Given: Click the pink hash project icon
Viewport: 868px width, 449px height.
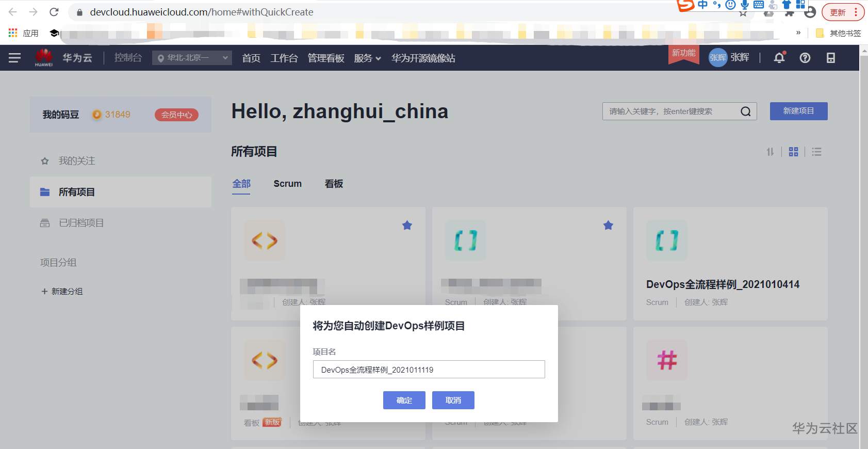Looking at the screenshot, I should pos(667,360).
